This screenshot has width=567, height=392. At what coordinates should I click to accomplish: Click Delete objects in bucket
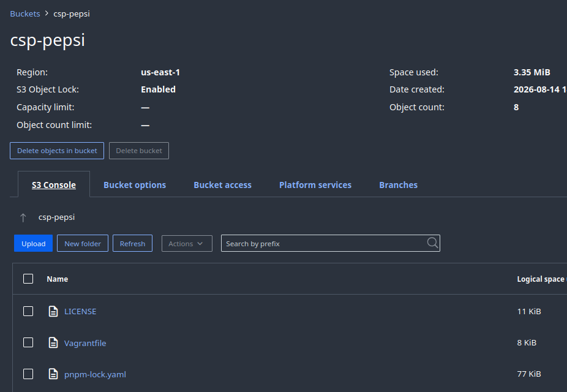tap(57, 151)
